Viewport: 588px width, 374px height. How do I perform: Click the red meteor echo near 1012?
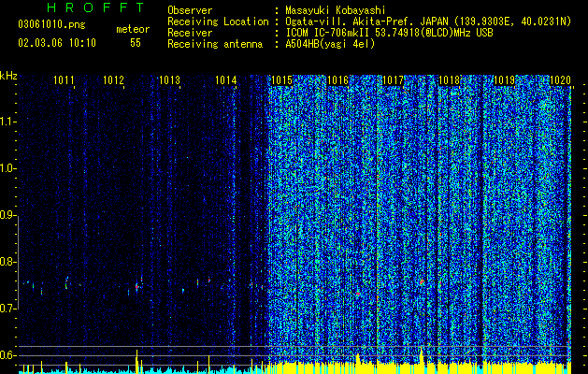click(136, 286)
